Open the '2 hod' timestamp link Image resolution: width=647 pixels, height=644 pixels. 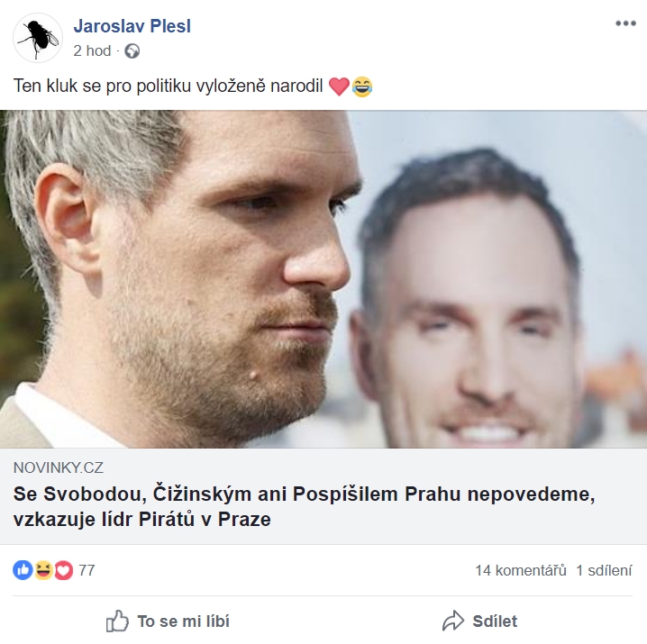92,51
